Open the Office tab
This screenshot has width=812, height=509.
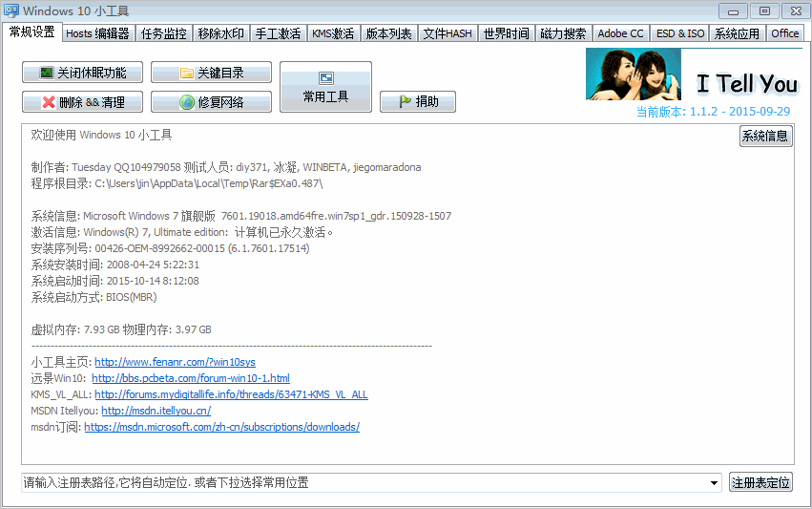coord(784,33)
